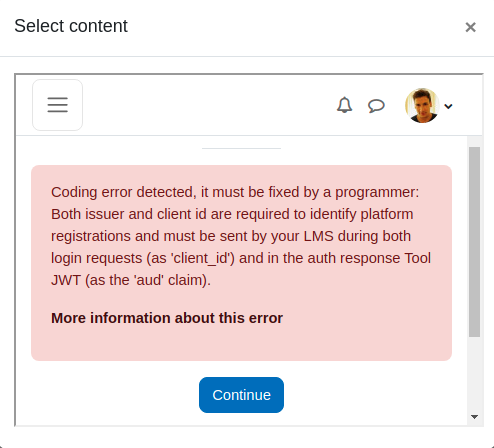This screenshot has height=448, width=494.
Task: Open More information about this error
Action: [x=167, y=318]
